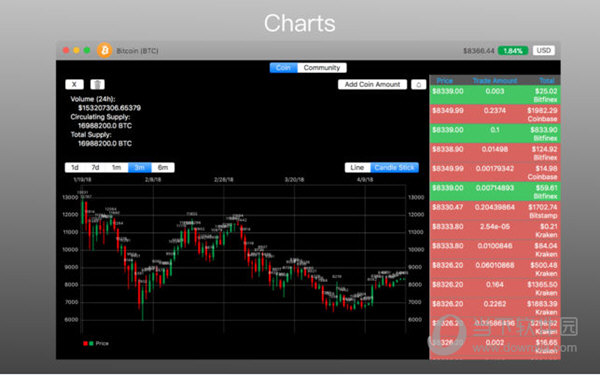
Task: Select the Kraken trade totaling $1883.39
Action: click(495, 308)
